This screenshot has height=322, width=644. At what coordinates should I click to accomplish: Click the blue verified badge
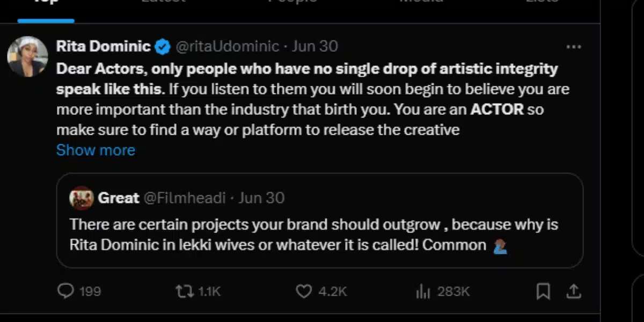tap(163, 47)
